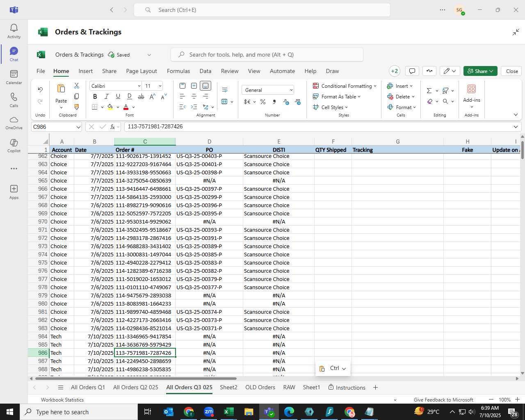Viewport: 525px width, 420px height.
Task: Switch to OLD Orders sheet tab
Action: click(x=260, y=388)
